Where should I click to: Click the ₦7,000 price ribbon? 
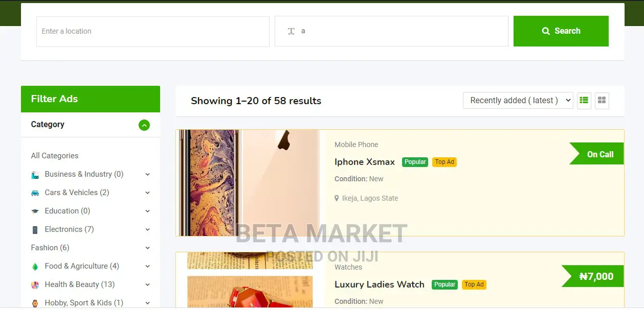coord(593,276)
